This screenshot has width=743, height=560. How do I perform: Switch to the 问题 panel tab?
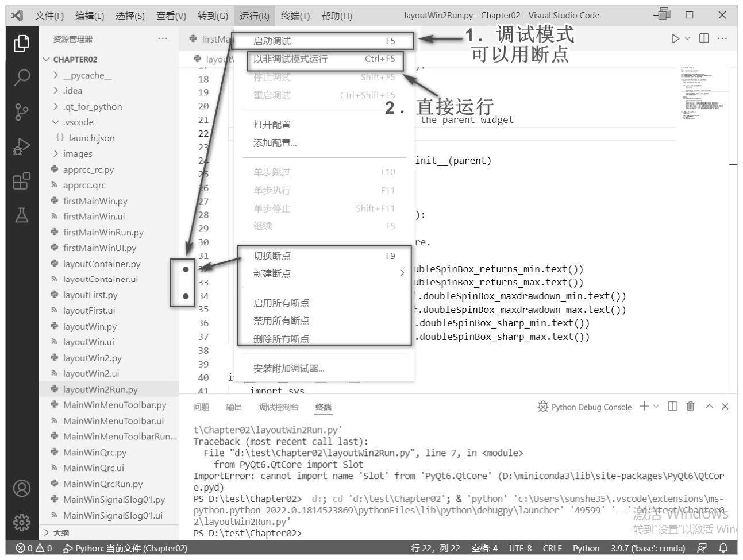pos(201,407)
